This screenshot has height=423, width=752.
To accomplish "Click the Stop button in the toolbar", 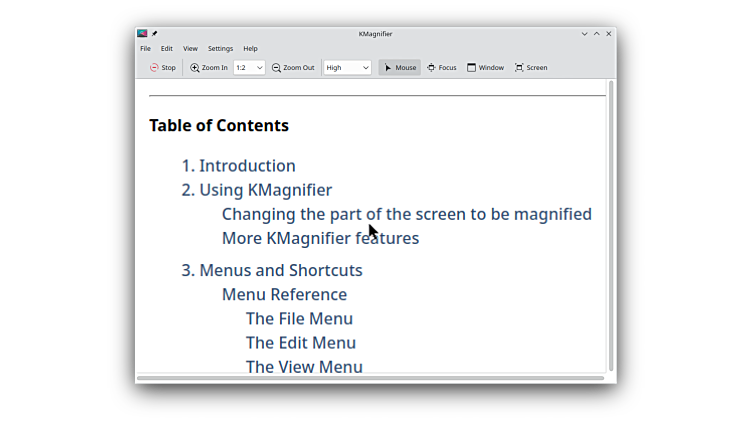I will 162,68.
